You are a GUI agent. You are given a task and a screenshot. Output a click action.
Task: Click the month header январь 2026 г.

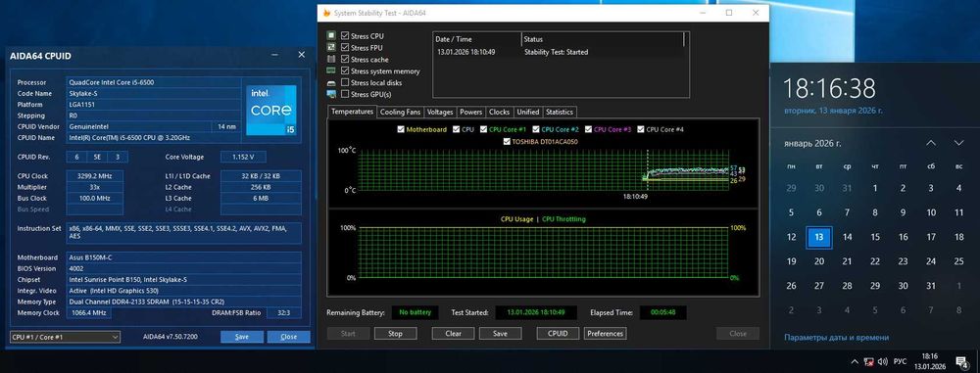click(812, 143)
